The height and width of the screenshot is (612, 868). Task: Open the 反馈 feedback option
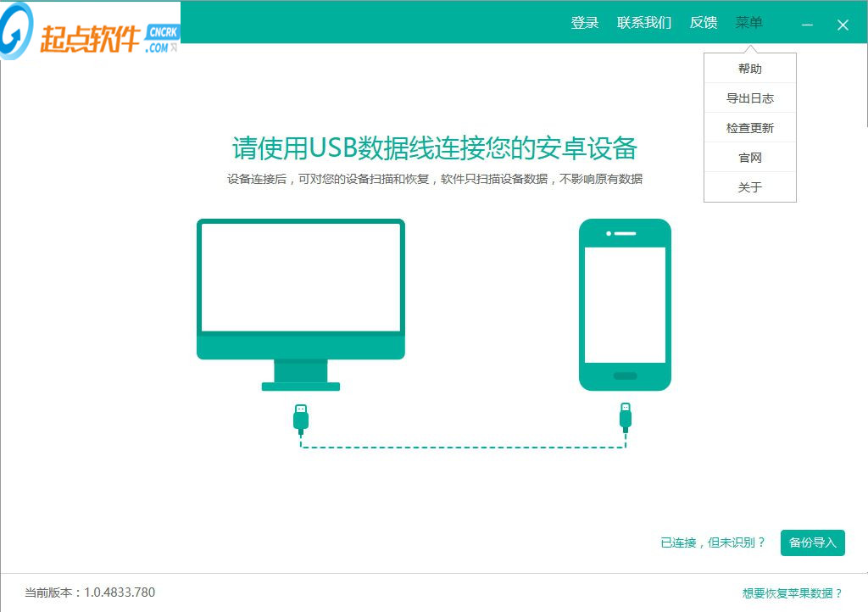pyautogui.click(x=704, y=23)
